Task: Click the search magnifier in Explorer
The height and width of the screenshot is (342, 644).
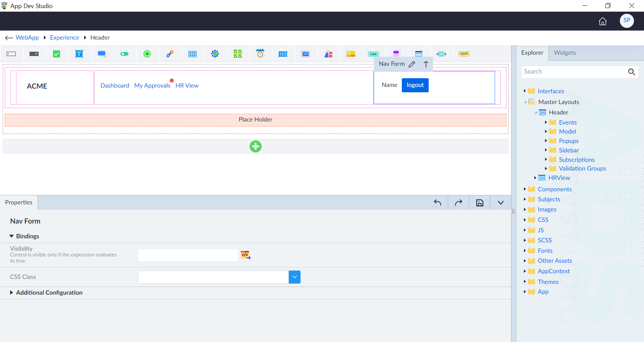Action: (x=632, y=72)
